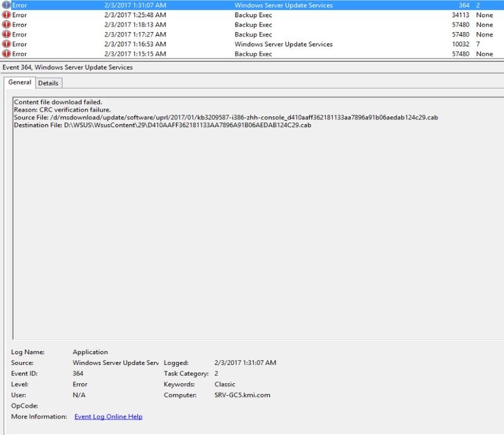This screenshot has height=435, width=504.
Task: Click the error icon on the 1:16:53 AM row
Action: (x=6, y=44)
